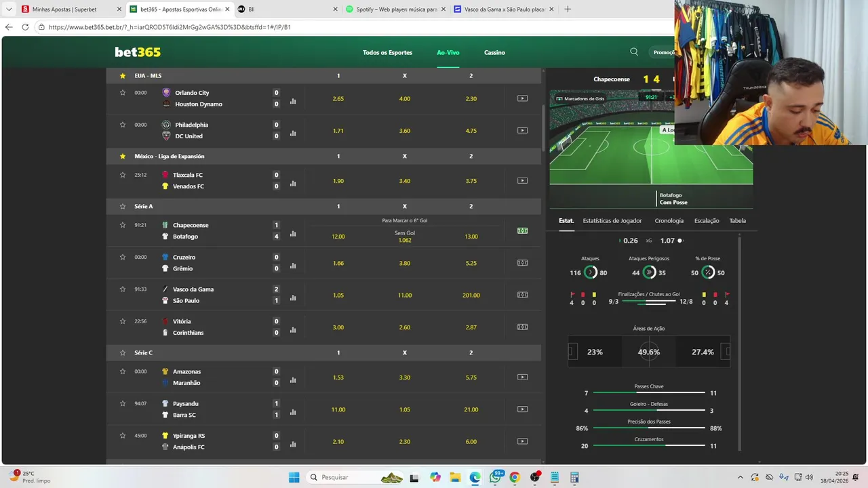Open stats chart for Vasco da Gama match
This screenshot has height=488, width=868.
click(293, 298)
